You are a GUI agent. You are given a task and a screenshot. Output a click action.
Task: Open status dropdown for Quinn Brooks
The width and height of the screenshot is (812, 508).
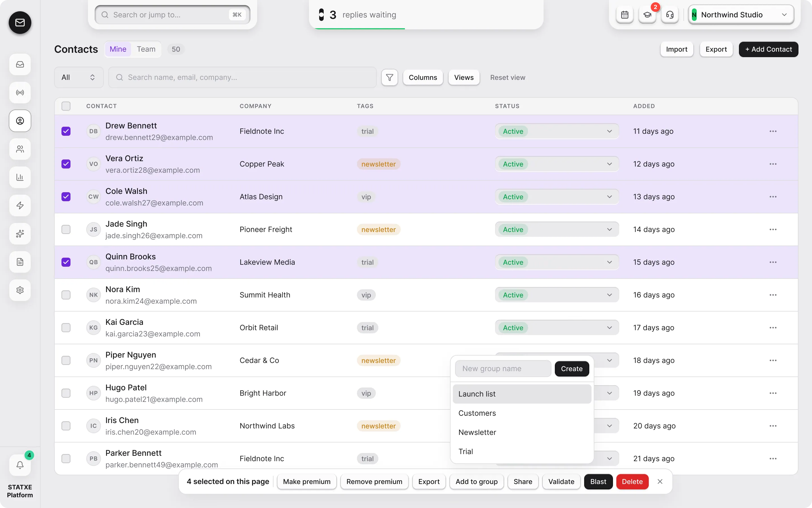(x=557, y=262)
